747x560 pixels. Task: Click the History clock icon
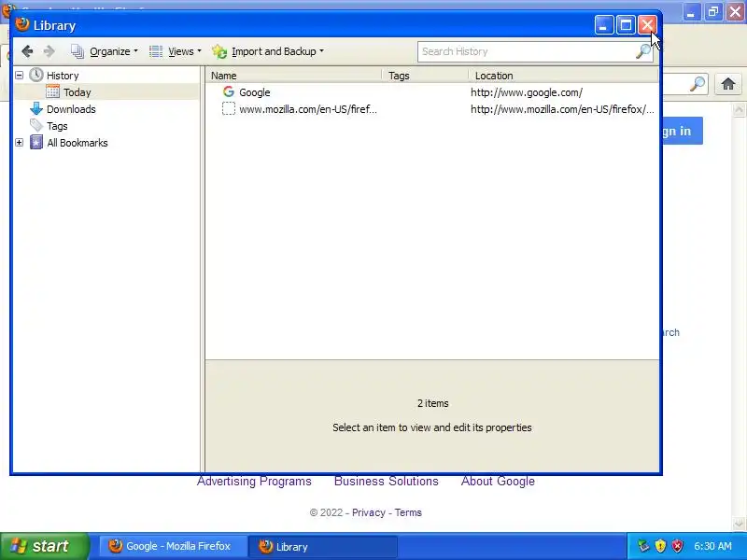coord(36,75)
